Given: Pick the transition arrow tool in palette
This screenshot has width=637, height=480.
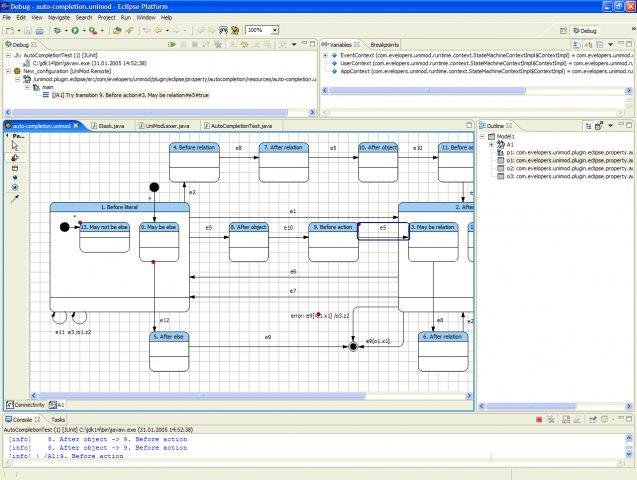Looking at the screenshot, I should click(15, 199).
